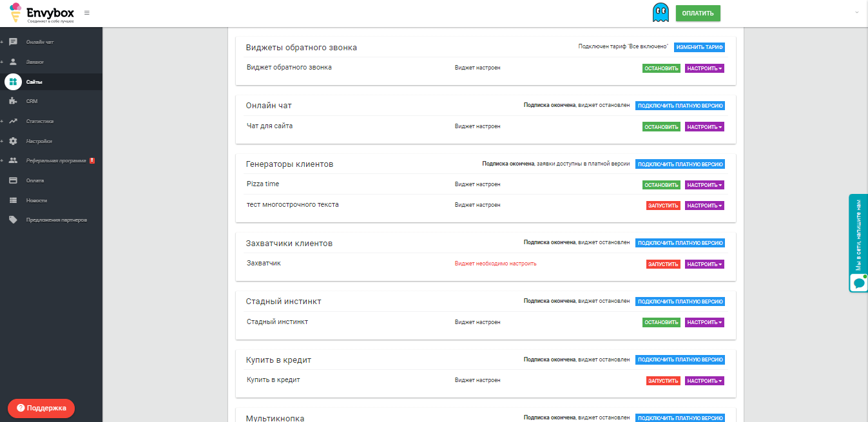The width and height of the screenshot is (868, 422).
Task: Click the blue ghost avatar icon
Action: [660, 13]
